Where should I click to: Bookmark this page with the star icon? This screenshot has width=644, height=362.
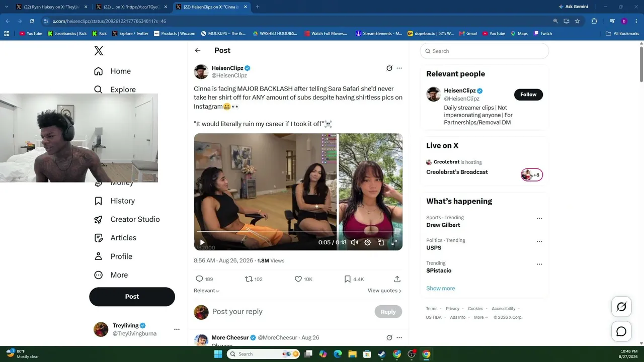[x=577, y=21]
